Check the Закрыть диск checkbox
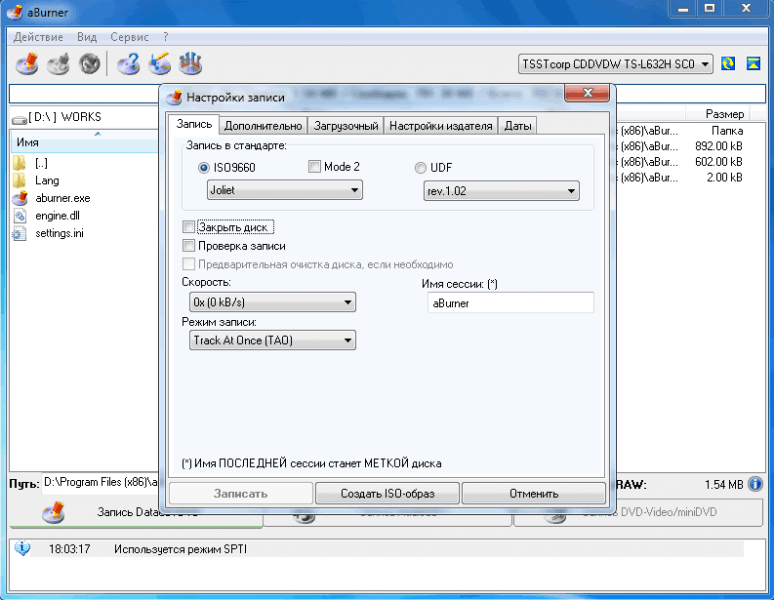Viewport: 774px width, 600px height. 189,227
